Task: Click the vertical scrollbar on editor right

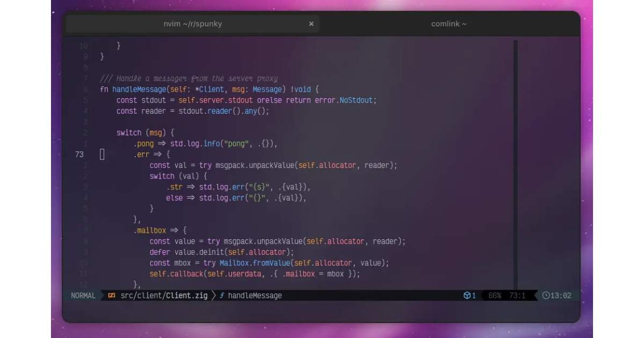Action: [x=515, y=161]
